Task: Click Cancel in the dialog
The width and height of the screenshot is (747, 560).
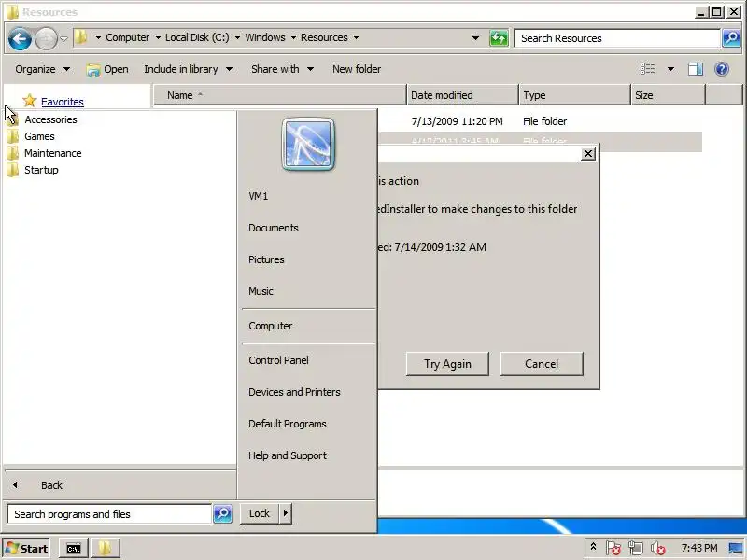Action: [542, 364]
